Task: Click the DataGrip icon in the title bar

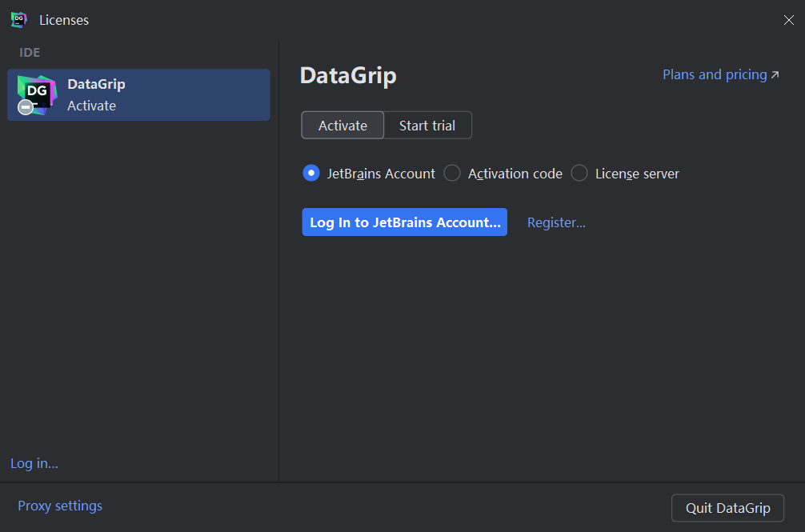Action: (x=19, y=20)
